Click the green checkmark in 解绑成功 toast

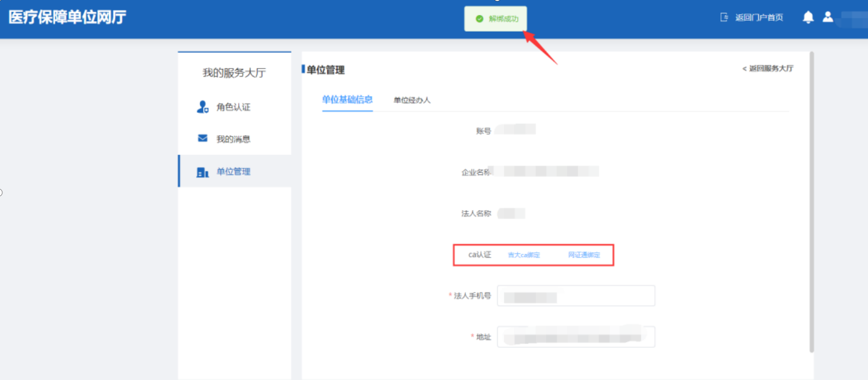coord(479,19)
